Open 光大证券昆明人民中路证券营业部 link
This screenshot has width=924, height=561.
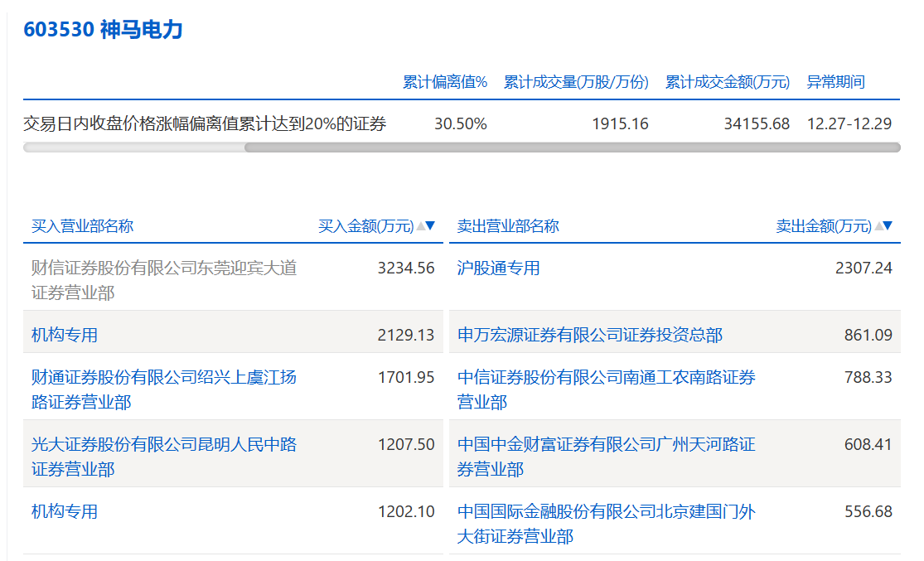point(164,457)
